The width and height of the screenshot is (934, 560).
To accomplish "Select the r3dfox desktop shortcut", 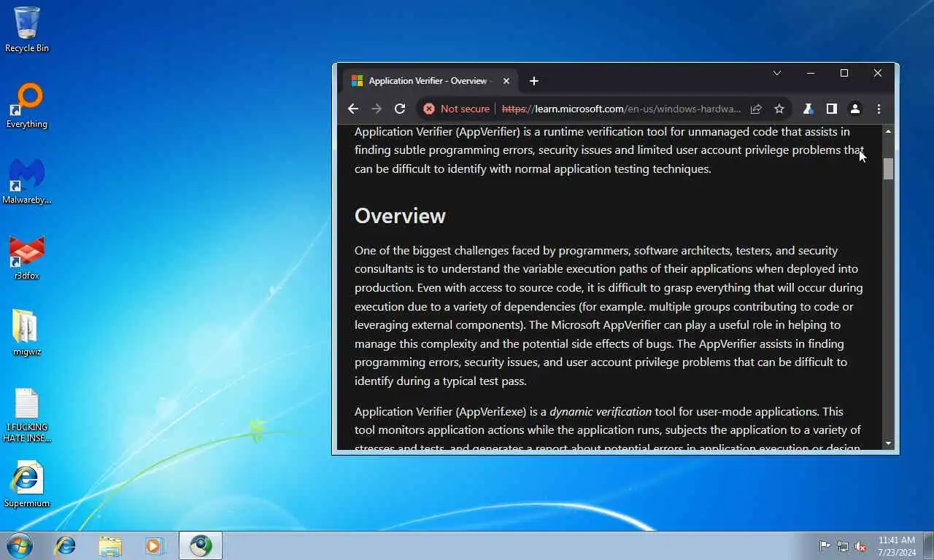I will point(27,258).
